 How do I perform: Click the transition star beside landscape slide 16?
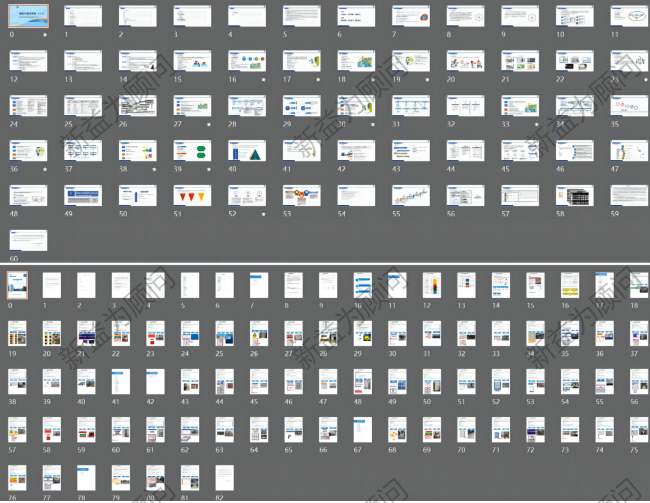[262, 79]
